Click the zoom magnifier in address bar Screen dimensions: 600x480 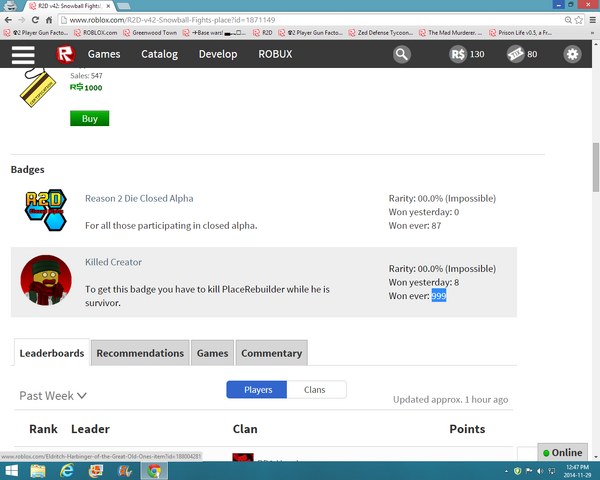coord(568,20)
